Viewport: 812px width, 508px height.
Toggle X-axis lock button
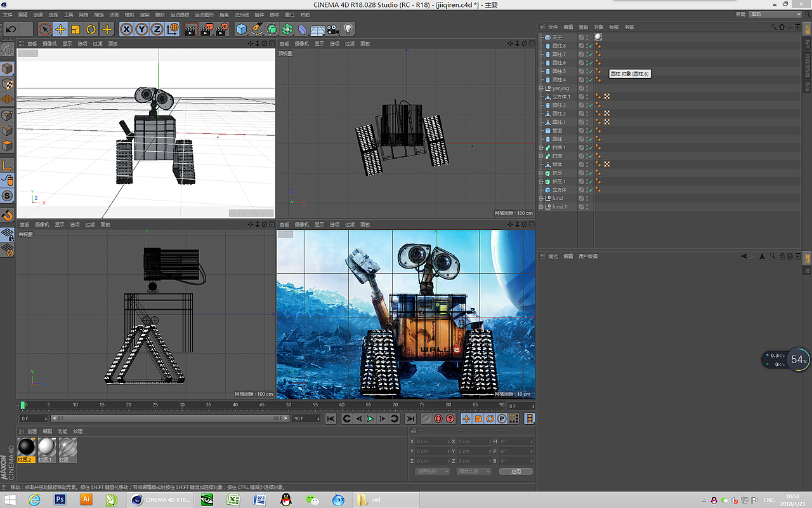(x=126, y=29)
